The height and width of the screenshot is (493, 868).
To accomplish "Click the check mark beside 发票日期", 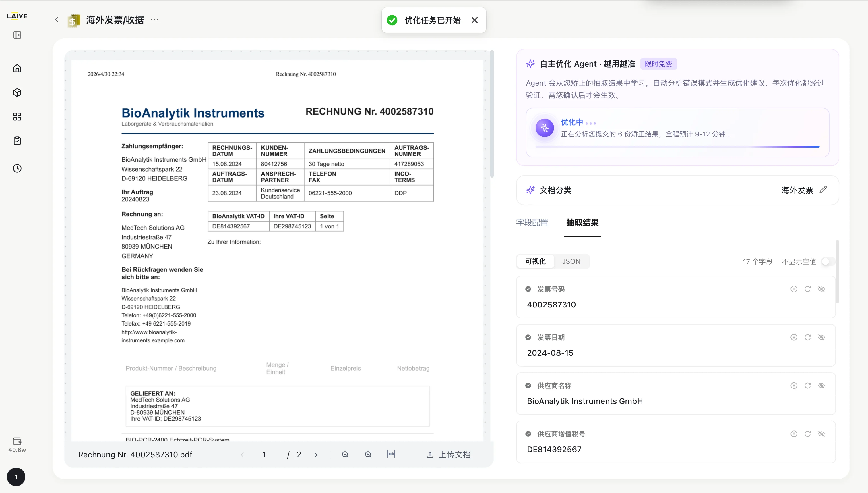I will (x=528, y=337).
